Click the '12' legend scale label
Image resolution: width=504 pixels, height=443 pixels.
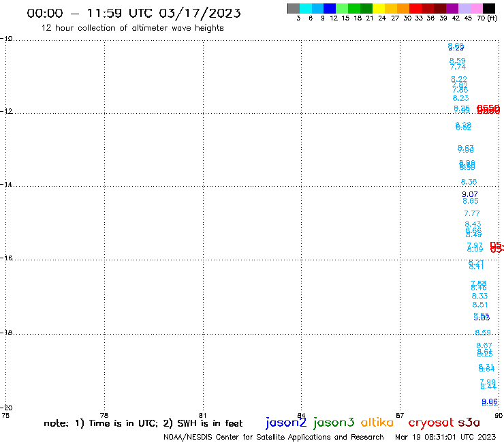coord(334,18)
